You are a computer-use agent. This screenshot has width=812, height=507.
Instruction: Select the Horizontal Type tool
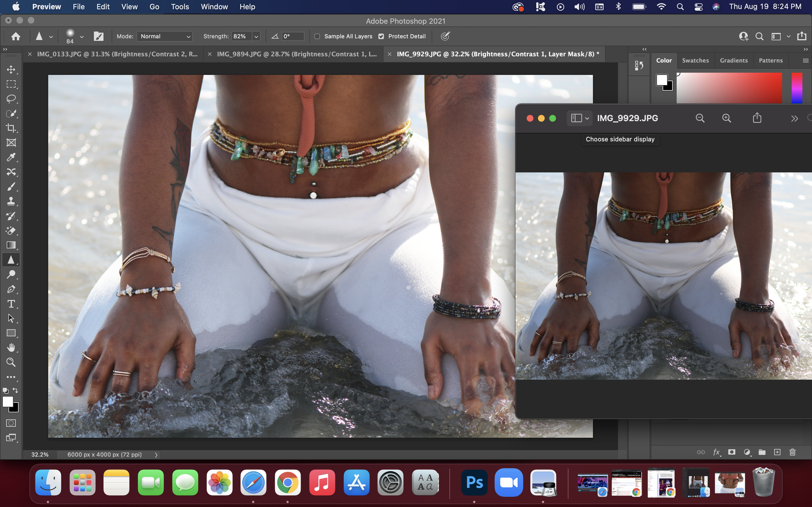11,304
